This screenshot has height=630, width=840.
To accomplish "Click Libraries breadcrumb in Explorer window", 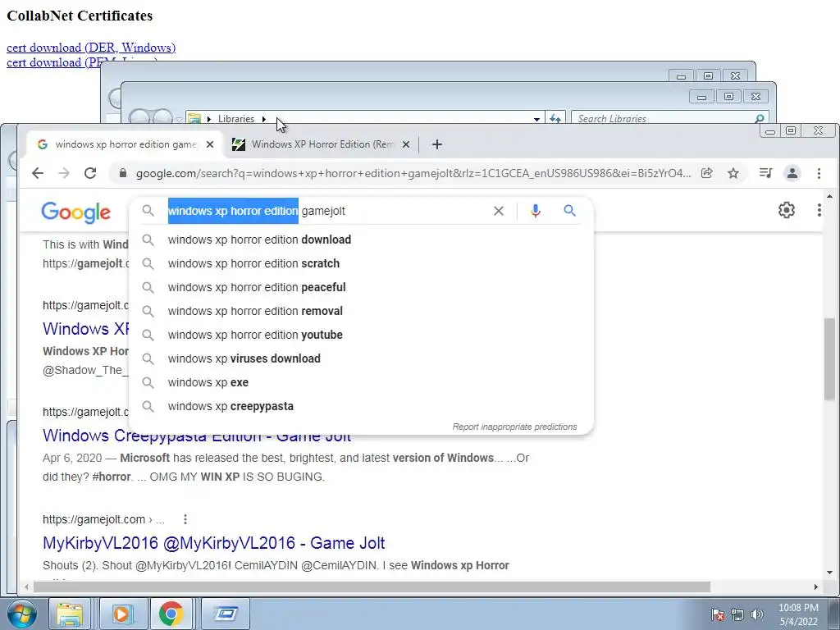I will point(235,119).
